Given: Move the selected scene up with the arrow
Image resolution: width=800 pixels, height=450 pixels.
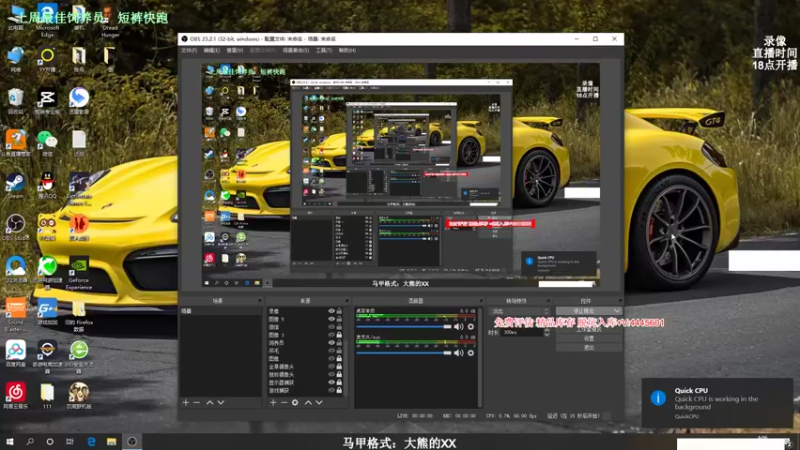Looking at the screenshot, I should (x=210, y=403).
